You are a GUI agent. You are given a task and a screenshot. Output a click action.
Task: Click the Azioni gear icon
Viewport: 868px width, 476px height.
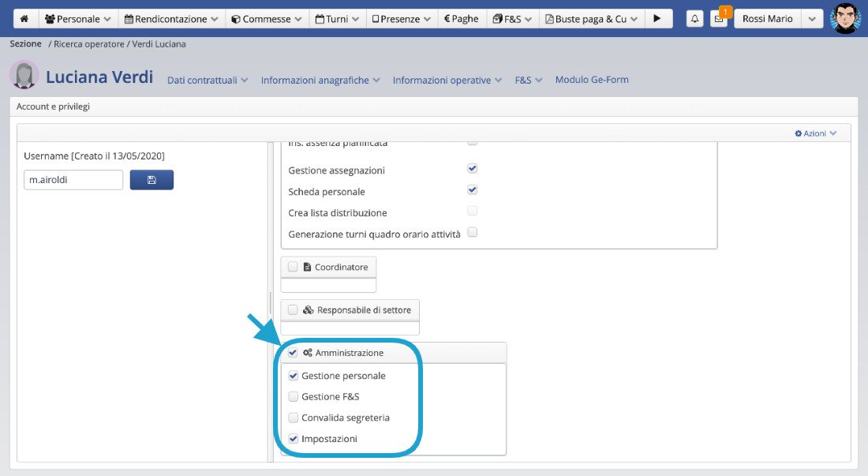pyautogui.click(x=799, y=133)
